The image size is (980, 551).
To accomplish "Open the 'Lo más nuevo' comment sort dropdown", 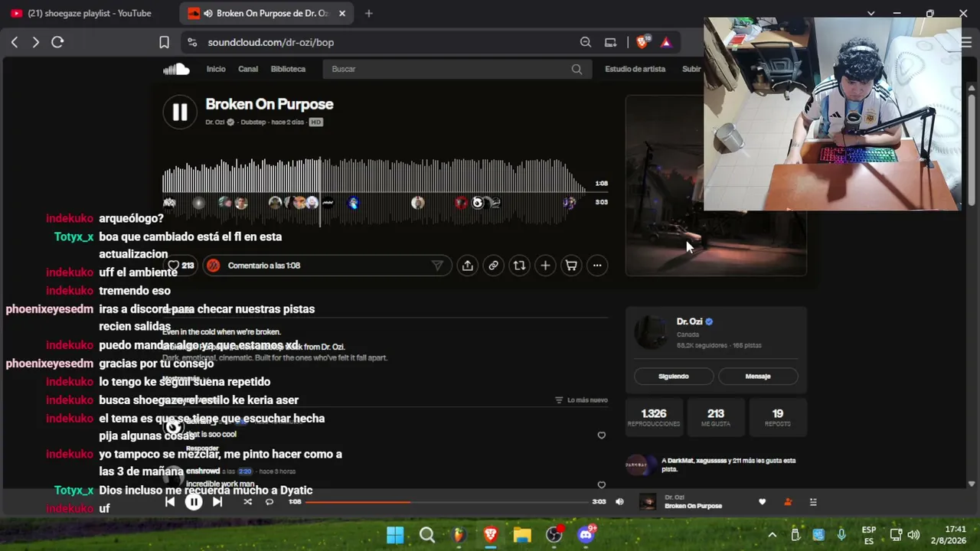I will coord(582,400).
